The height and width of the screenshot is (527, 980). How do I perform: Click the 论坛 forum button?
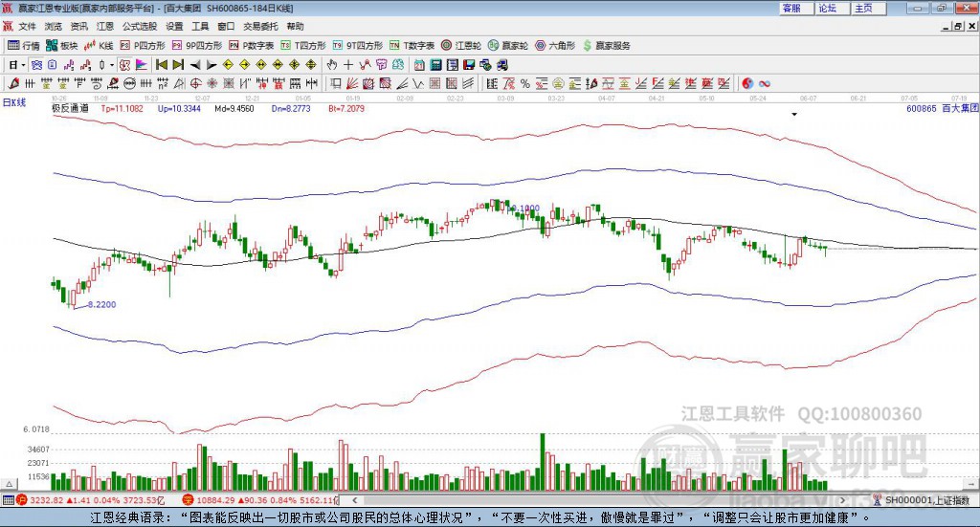[832, 8]
